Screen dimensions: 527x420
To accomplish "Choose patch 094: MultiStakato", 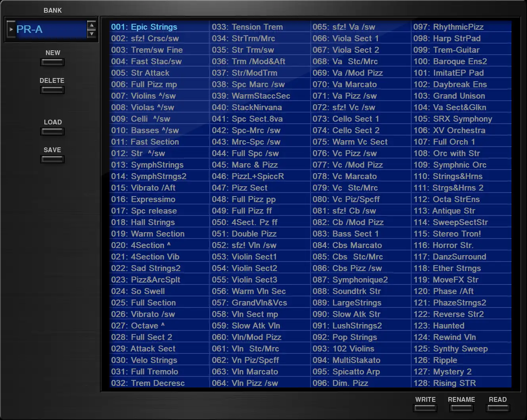I will point(346,360).
